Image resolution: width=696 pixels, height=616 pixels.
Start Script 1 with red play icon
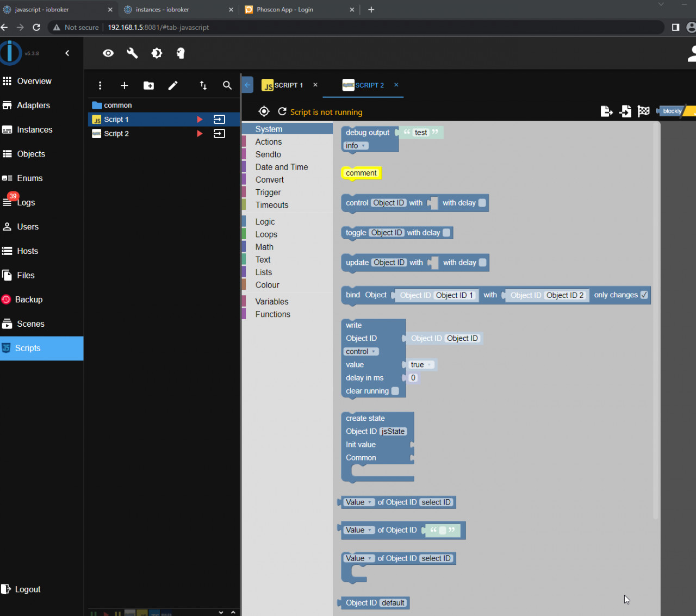coord(200,120)
